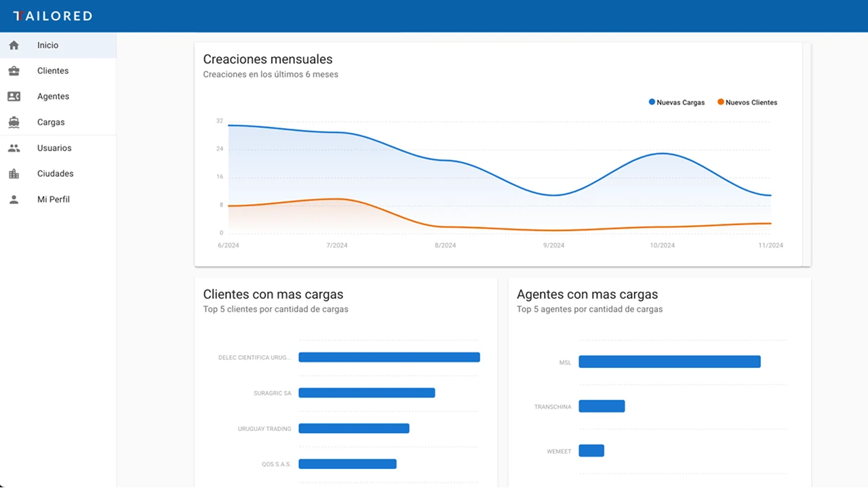
Task: Click the MSL agent bar
Action: click(669, 362)
